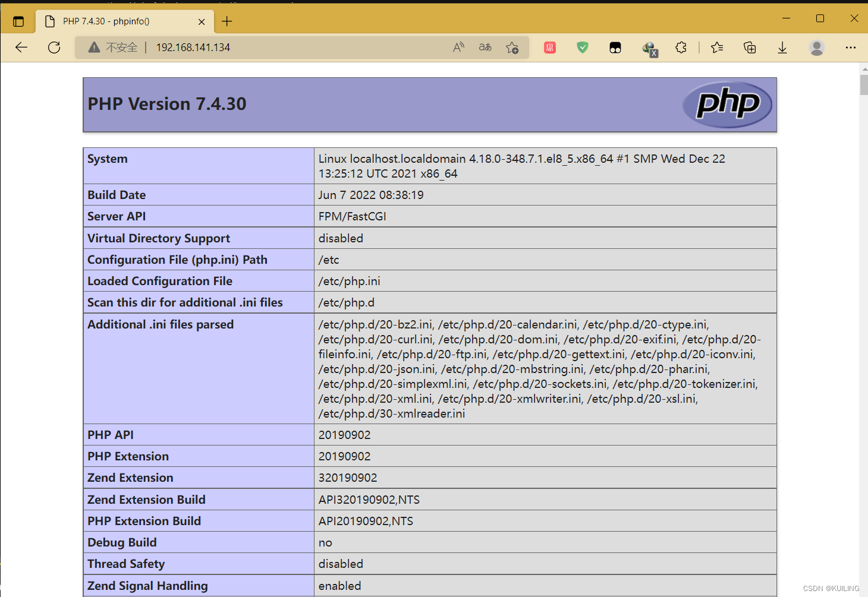Screen dimensions: 868x597
Task: Click the 'Build Date' row label
Action: 117,195
